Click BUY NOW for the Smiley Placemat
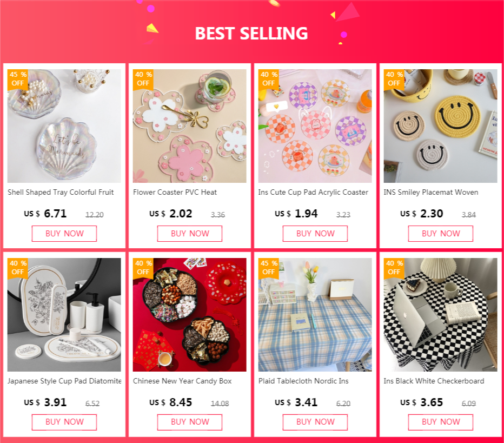This screenshot has width=504, height=443. point(441,233)
